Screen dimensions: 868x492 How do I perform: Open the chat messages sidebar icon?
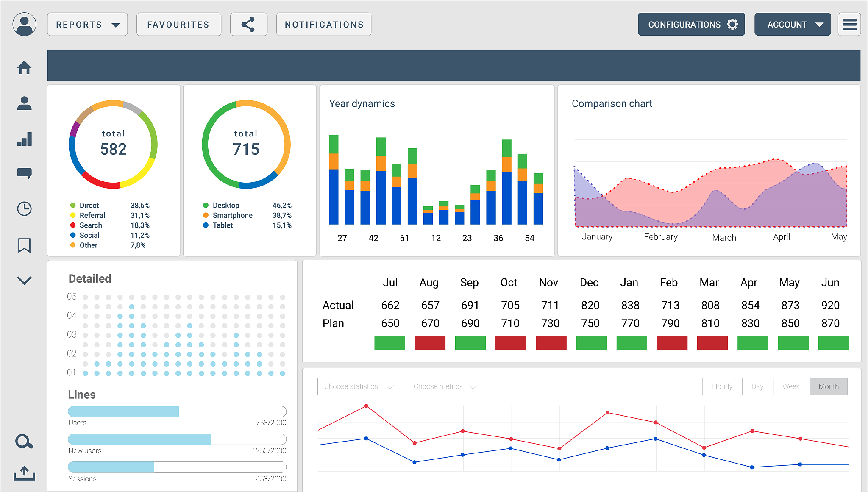tap(24, 173)
